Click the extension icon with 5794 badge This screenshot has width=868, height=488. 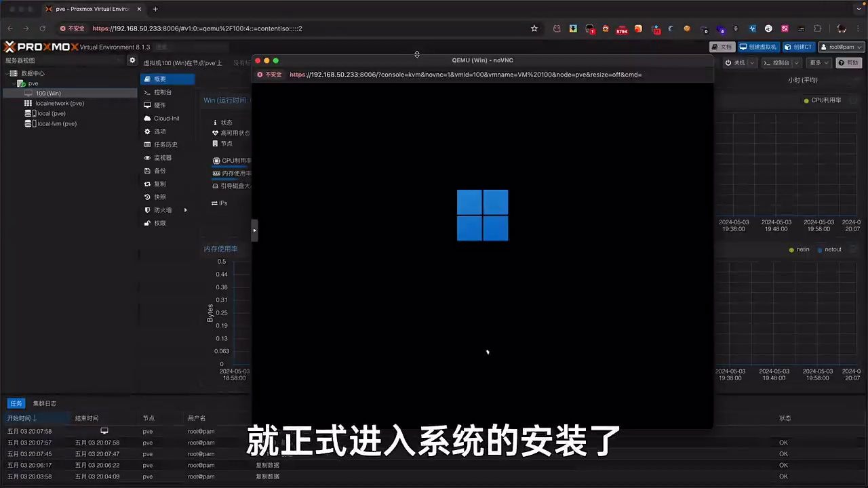click(x=622, y=29)
